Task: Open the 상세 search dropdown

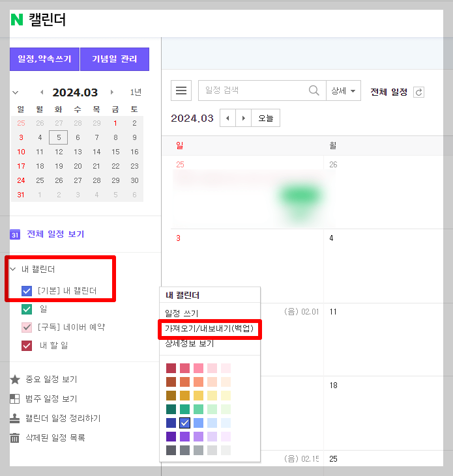Action: tap(343, 91)
